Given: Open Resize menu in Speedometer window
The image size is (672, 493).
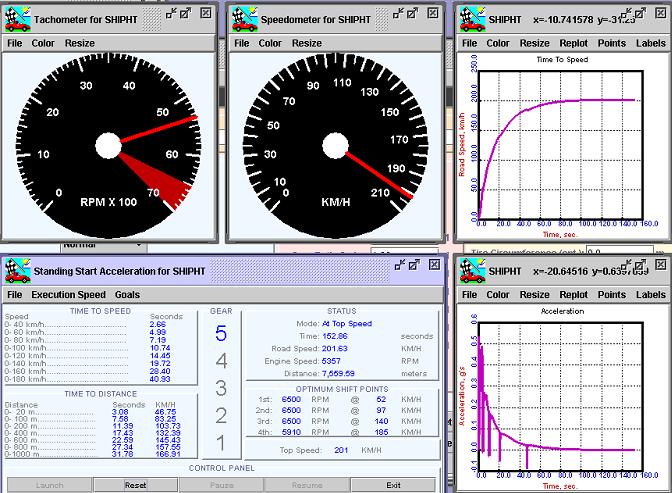Looking at the screenshot, I should [x=307, y=43].
